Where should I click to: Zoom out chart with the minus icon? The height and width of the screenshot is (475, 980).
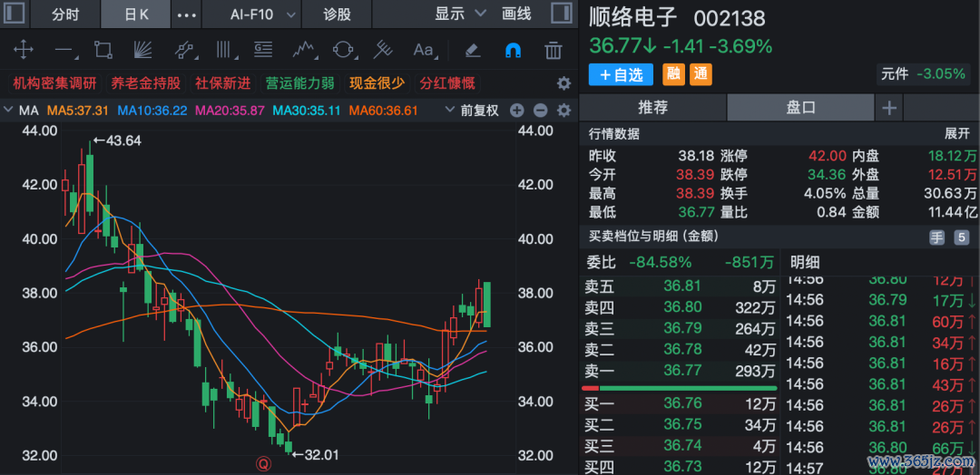(541, 111)
